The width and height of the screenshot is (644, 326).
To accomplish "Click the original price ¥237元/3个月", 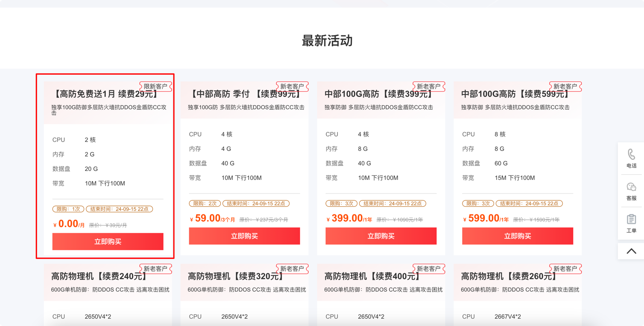I will (x=263, y=220).
